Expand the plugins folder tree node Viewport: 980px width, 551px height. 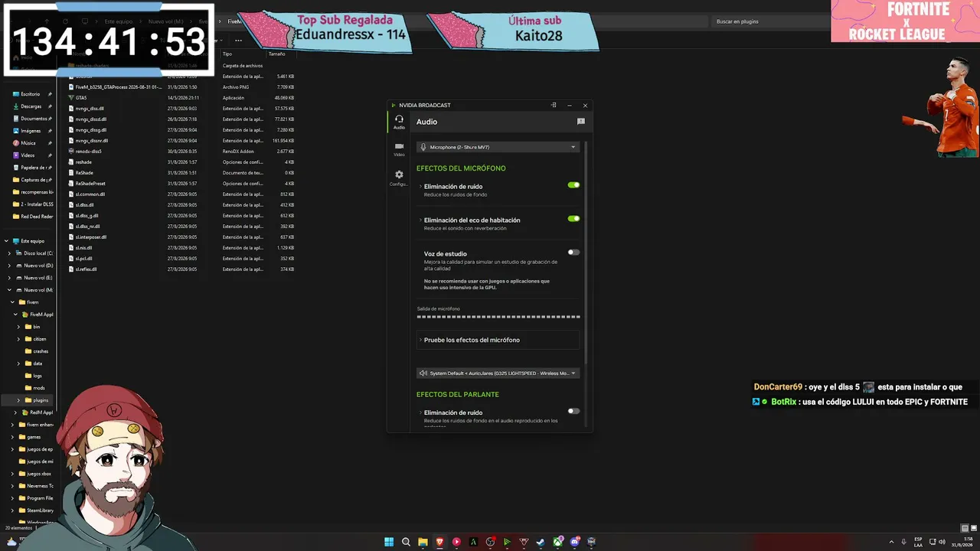[18, 400]
